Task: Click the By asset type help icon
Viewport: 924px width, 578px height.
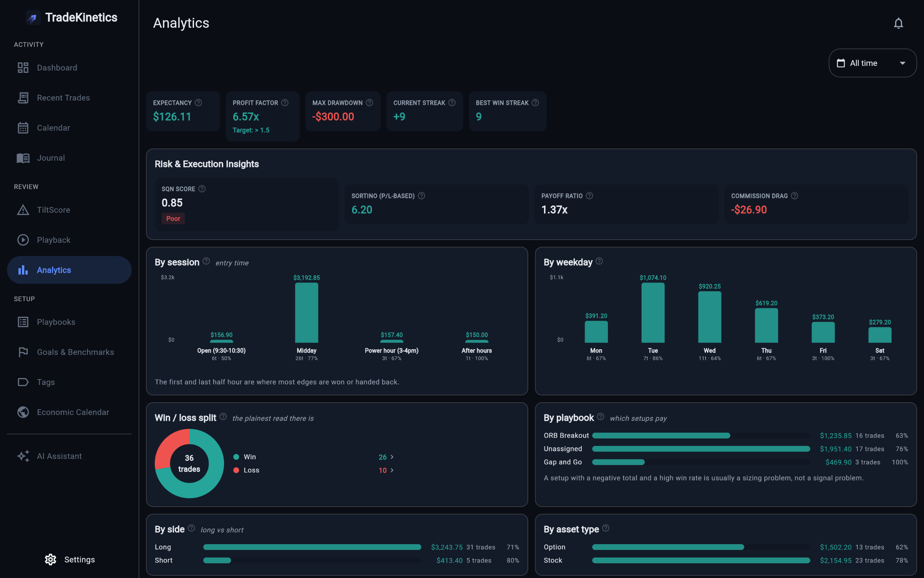Action: [606, 528]
